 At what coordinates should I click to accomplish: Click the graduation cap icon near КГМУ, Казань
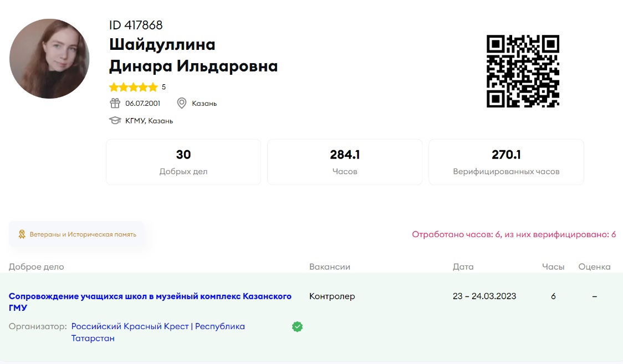pos(115,120)
